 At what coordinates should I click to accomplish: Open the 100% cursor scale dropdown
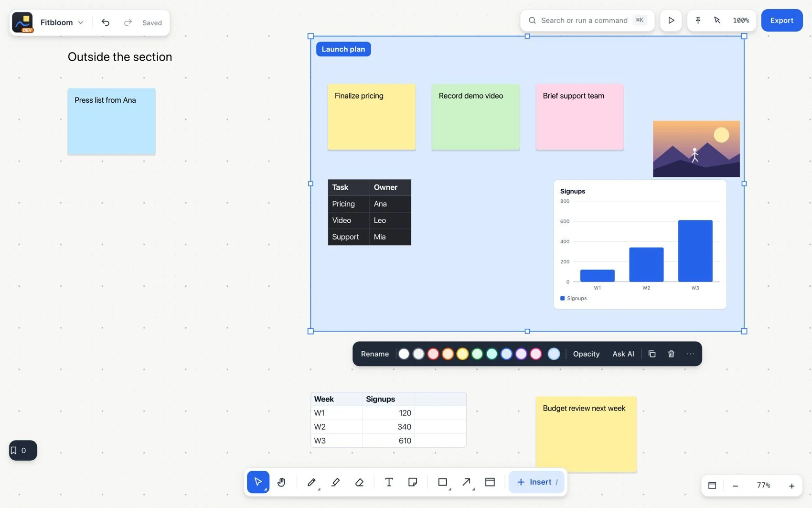741,21
